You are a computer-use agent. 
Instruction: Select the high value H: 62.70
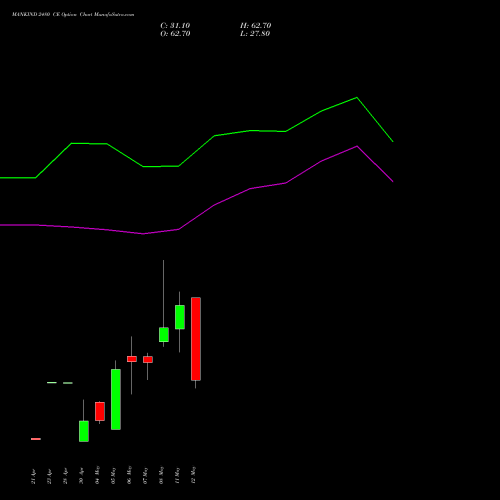point(256,26)
